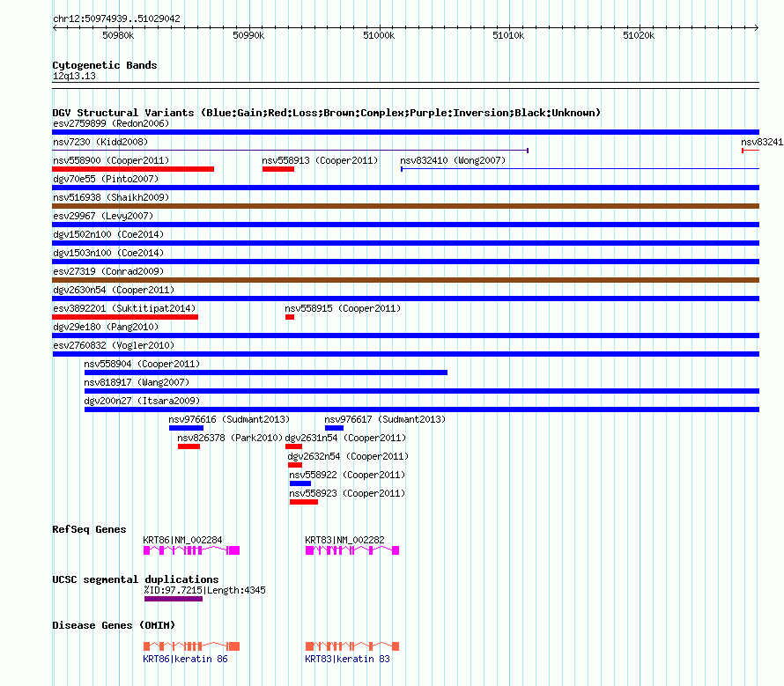Select the nsv558923 (Cooper2011) red bar

click(x=304, y=502)
